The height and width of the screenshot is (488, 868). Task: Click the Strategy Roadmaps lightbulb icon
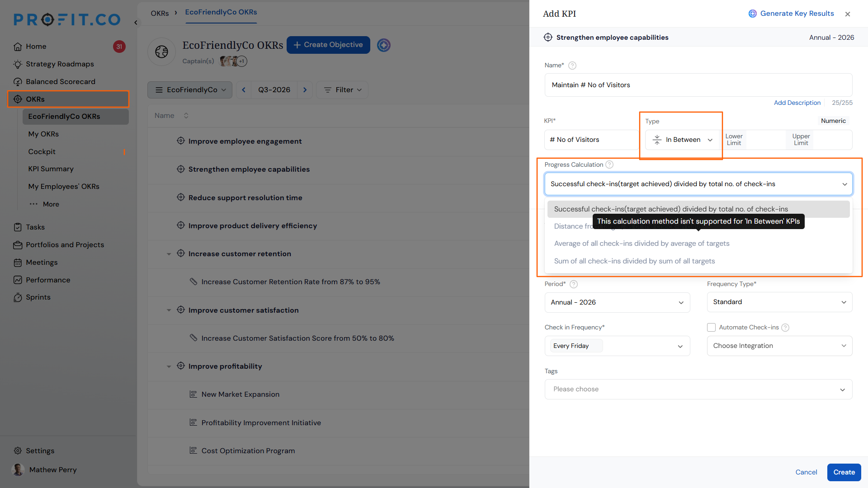pyautogui.click(x=18, y=64)
